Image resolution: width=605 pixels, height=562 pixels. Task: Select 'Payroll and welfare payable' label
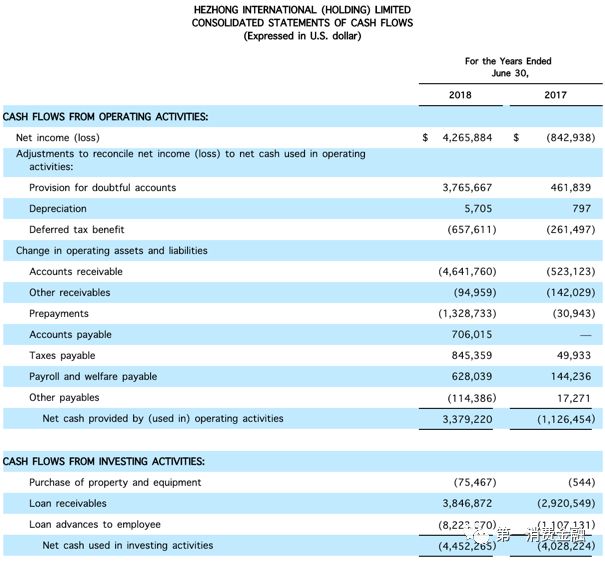point(93,376)
